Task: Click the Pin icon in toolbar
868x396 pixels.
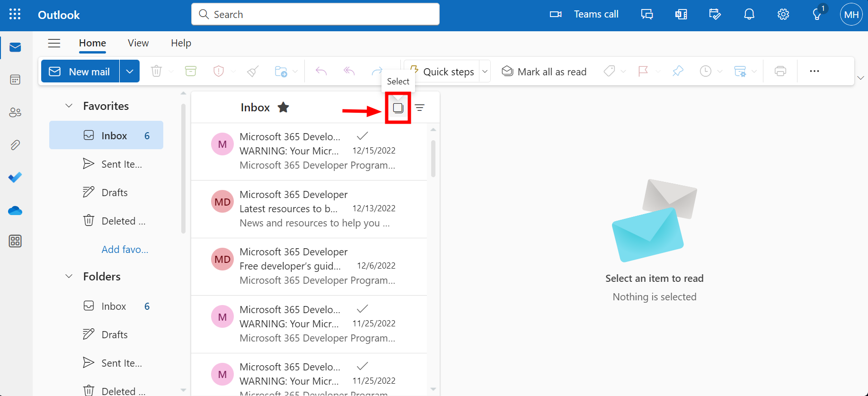Action: pos(678,71)
